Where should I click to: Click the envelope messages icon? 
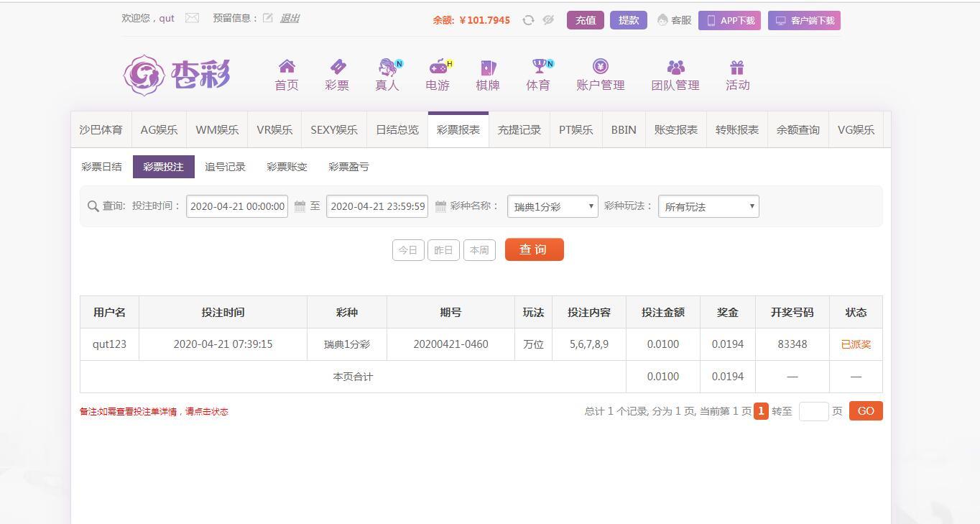(x=192, y=19)
